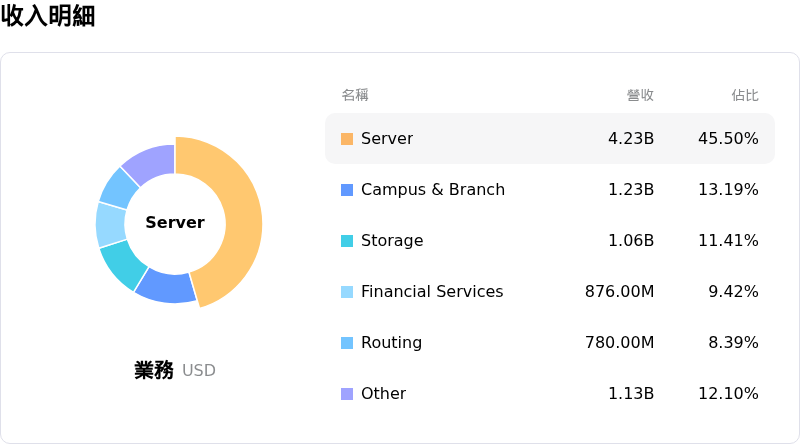Click the 13.19% share value
The width and height of the screenshot is (800, 444).
[728, 189]
